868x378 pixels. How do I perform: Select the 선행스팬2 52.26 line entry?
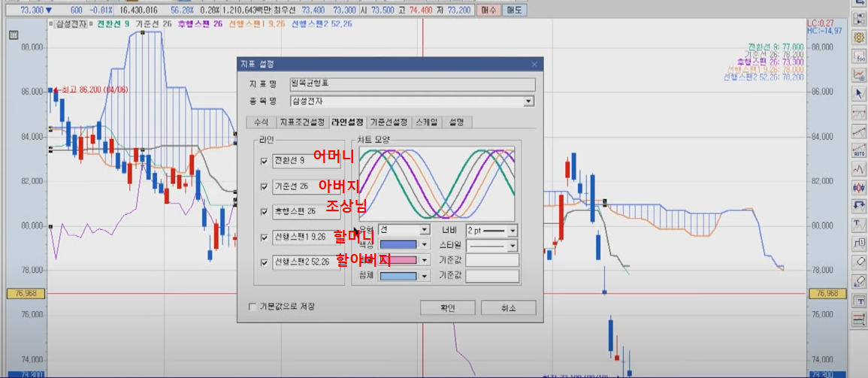click(307, 262)
